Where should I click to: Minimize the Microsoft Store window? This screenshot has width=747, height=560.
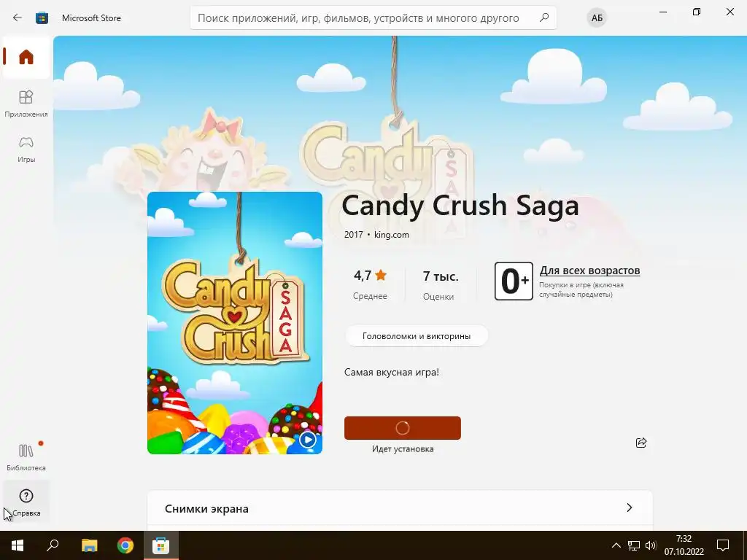(x=663, y=12)
